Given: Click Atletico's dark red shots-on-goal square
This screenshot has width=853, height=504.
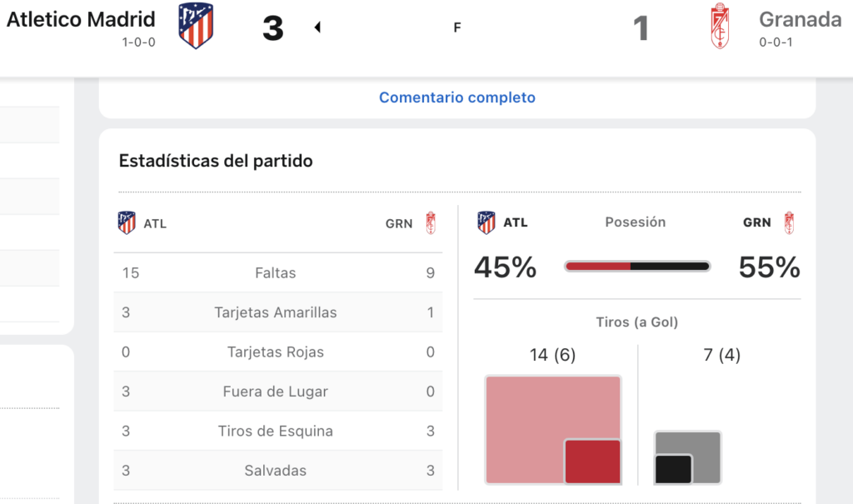Looking at the screenshot, I should pyautogui.click(x=592, y=462).
